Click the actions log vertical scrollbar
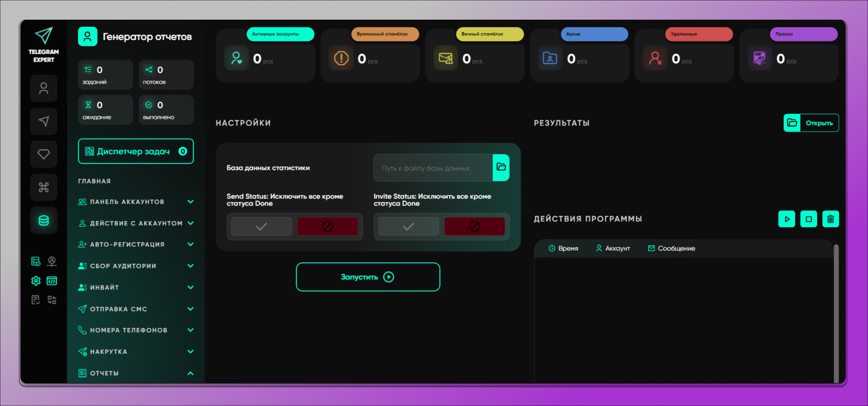Screen dimensions: 868x406 click(836, 313)
